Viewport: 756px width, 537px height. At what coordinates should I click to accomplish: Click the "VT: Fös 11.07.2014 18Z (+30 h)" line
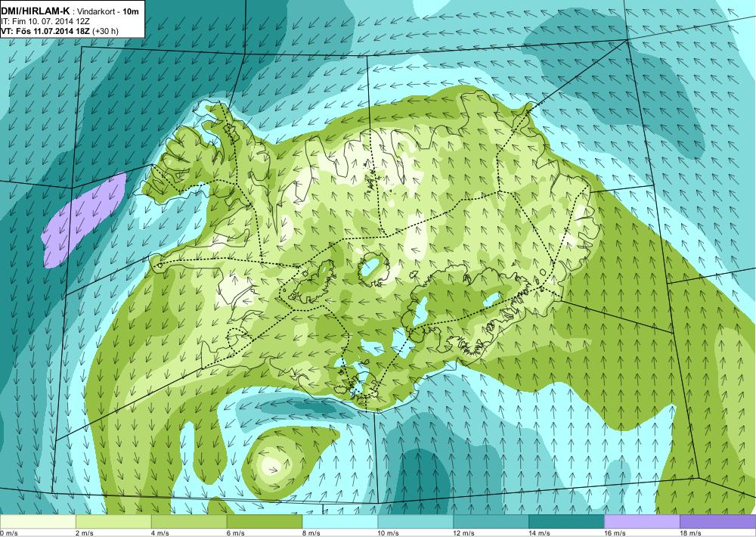point(60,31)
